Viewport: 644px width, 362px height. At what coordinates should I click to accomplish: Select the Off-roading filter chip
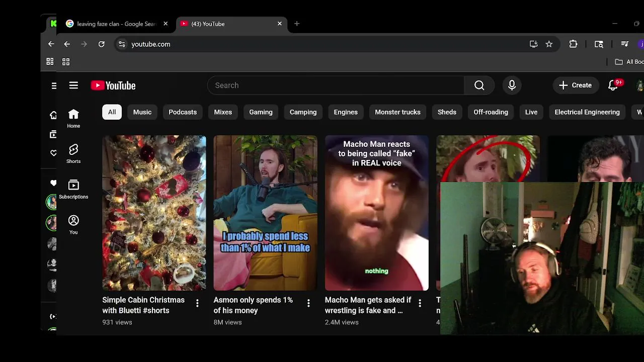click(x=491, y=112)
